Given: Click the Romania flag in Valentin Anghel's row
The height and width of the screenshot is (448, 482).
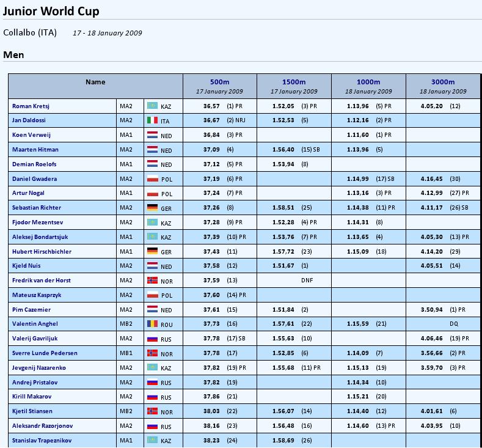Looking at the screenshot, I should click(153, 324).
